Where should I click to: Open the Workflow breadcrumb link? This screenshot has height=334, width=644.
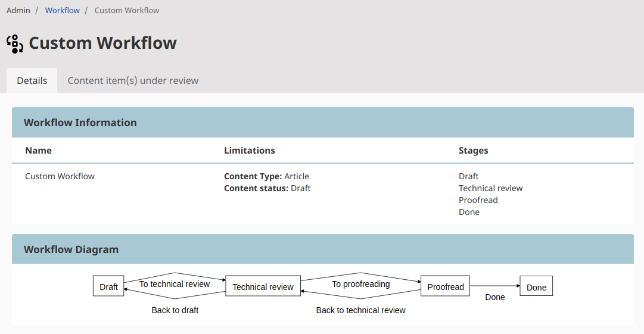[62, 10]
